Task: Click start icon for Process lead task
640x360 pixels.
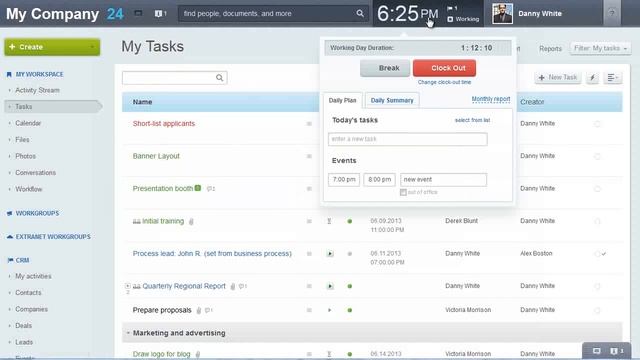Action: click(x=330, y=254)
